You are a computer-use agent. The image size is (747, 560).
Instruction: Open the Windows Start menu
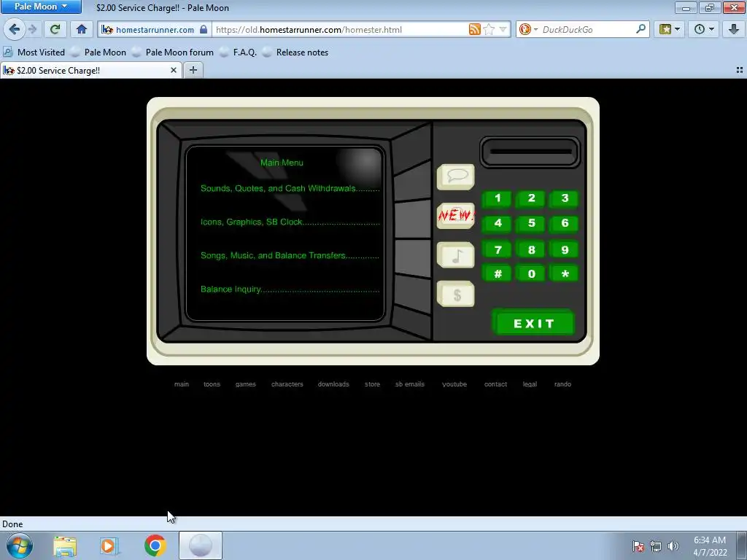click(x=20, y=545)
